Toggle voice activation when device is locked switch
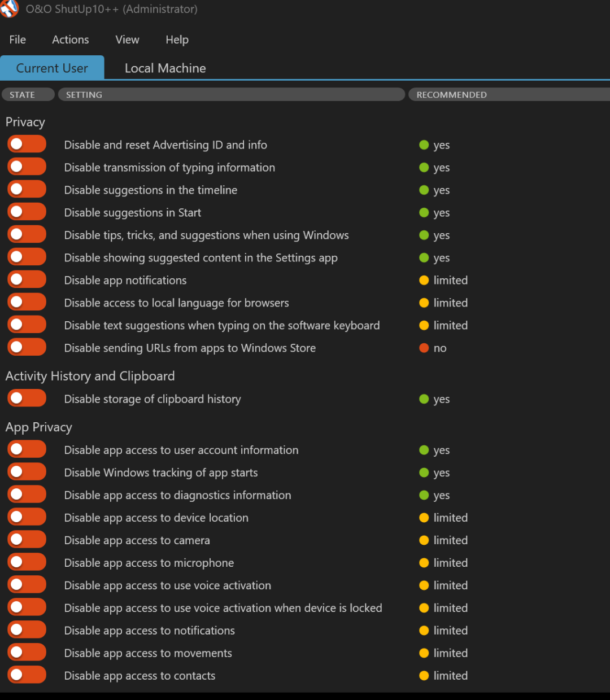 27,607
